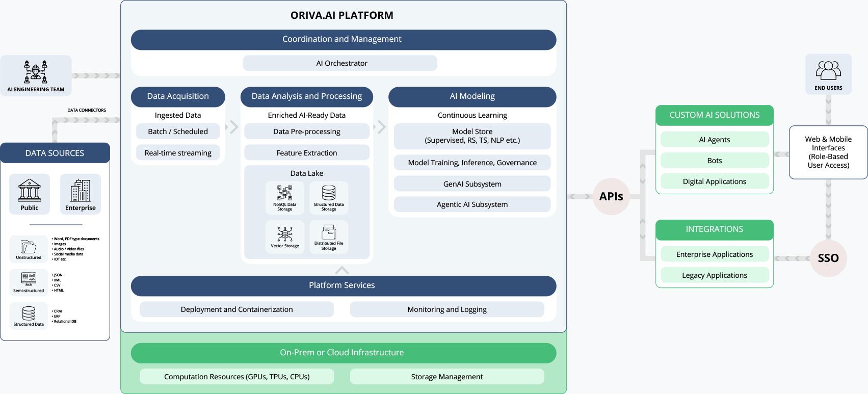Click the Structured Data database icon
868x394 pixels.
click(29, 313)
